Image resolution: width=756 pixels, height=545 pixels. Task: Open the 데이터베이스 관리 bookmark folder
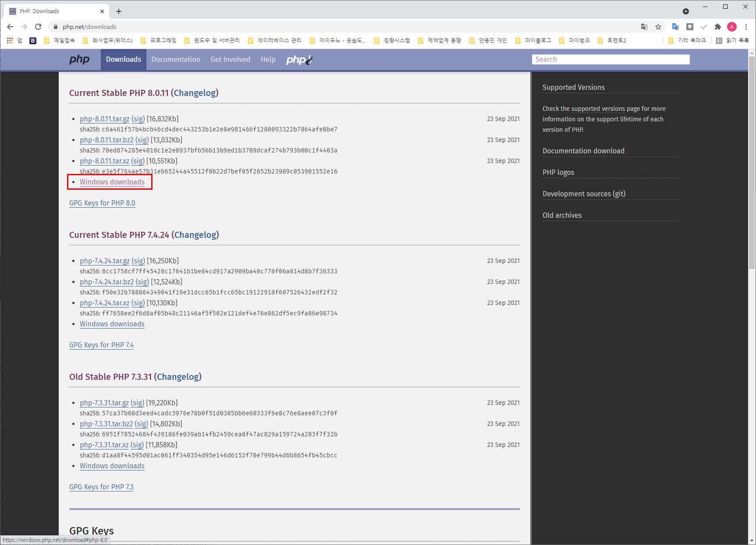[x=275, y=40]
